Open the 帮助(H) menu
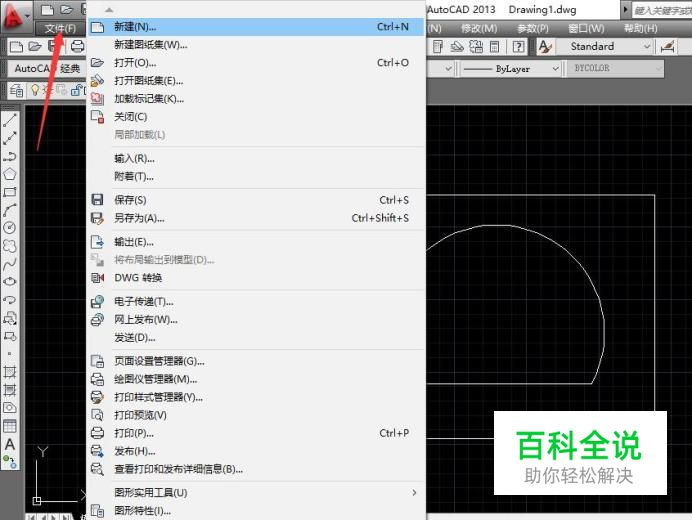Image resolution: width=692 pixels, height=520 pixels. coord(640,28)
